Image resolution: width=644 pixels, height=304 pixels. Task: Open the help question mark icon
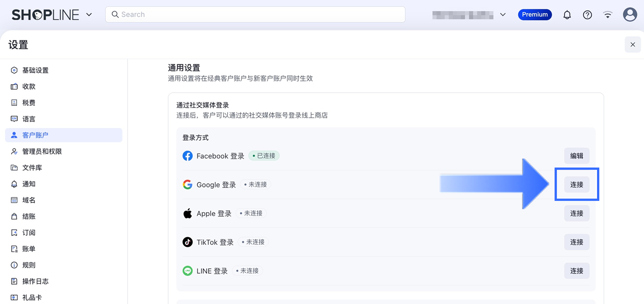(587, 15)
